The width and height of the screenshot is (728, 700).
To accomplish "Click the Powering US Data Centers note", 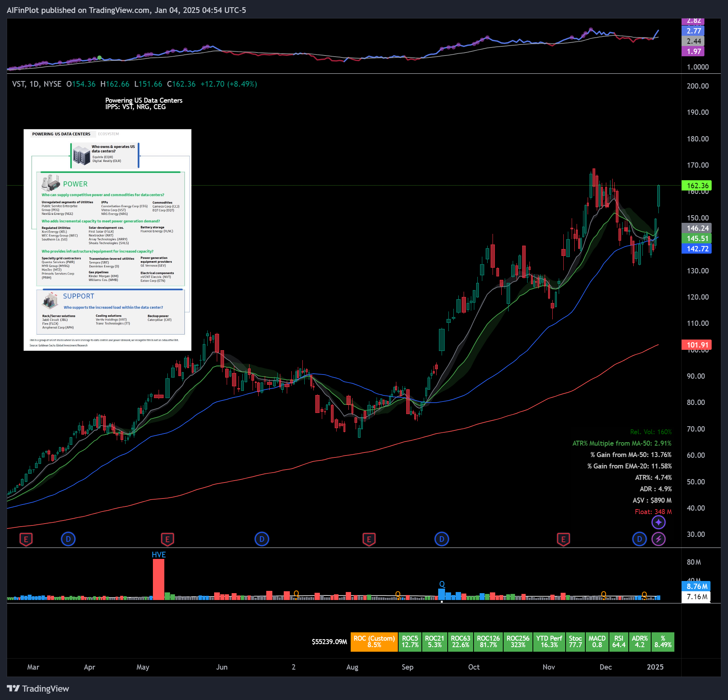I will (x=144, y=103).
